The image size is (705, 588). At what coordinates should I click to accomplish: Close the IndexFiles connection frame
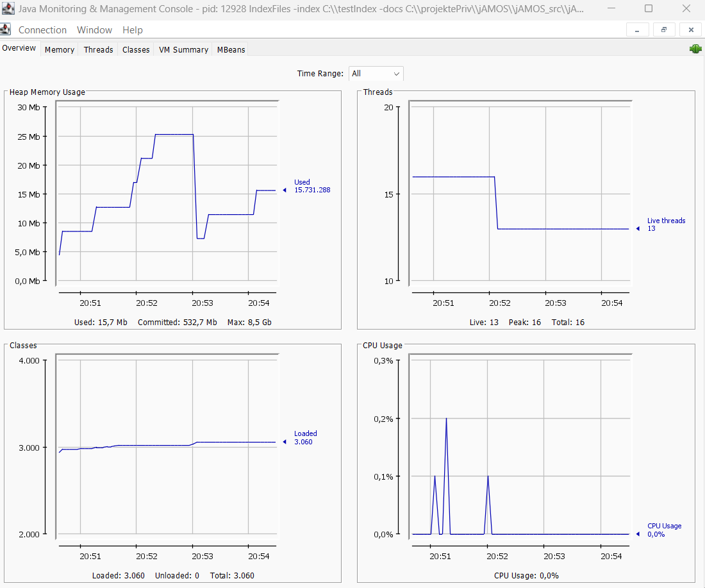tap(690, 29)
